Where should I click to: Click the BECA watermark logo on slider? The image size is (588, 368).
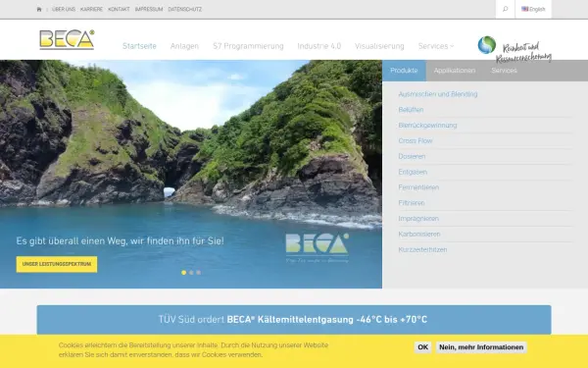[318, 248]
